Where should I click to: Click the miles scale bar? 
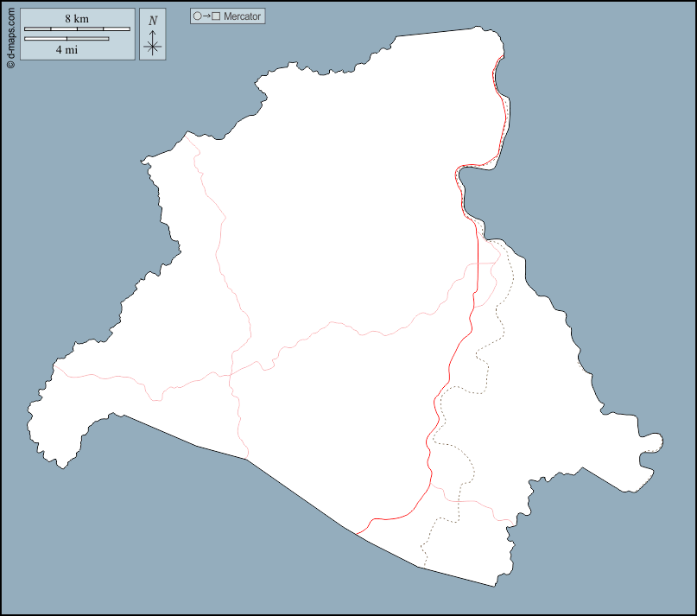(x=67, y=39)
